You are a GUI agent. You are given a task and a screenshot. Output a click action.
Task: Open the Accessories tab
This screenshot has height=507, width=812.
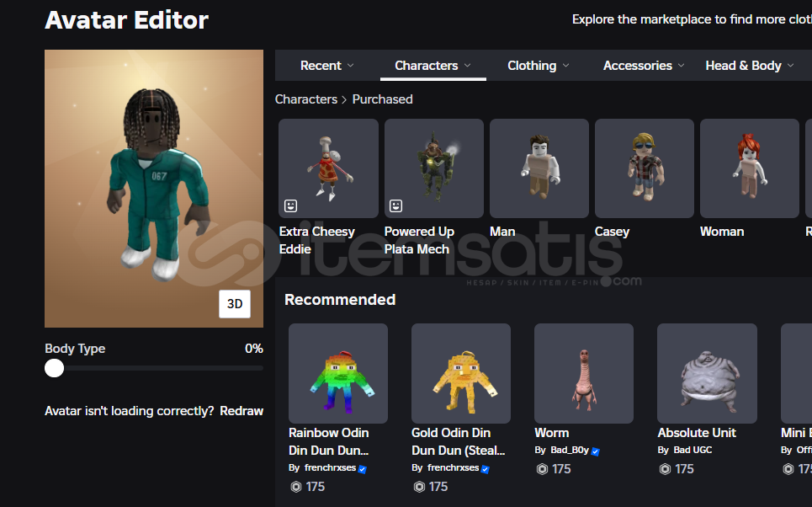point(644,66)
